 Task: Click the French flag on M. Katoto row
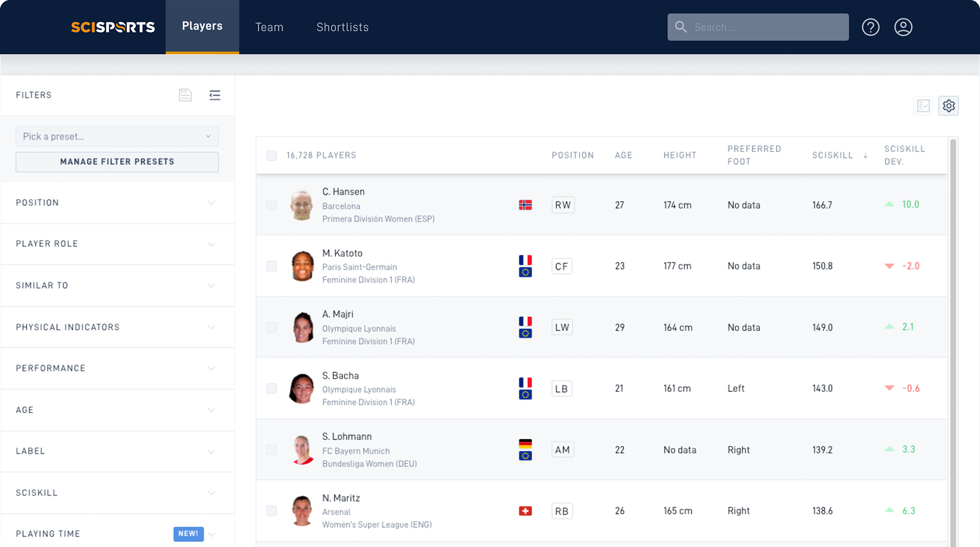(525, 260)
